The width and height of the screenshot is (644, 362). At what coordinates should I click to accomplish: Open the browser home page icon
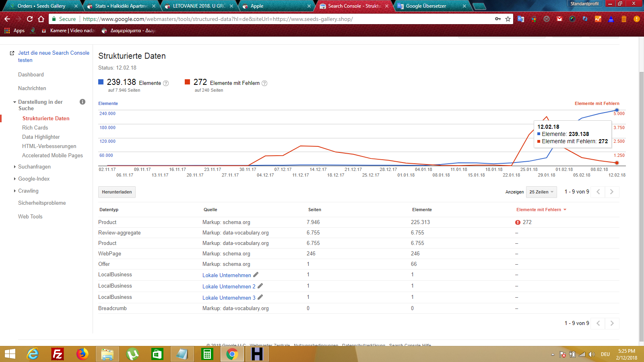[x=41, y=19]
